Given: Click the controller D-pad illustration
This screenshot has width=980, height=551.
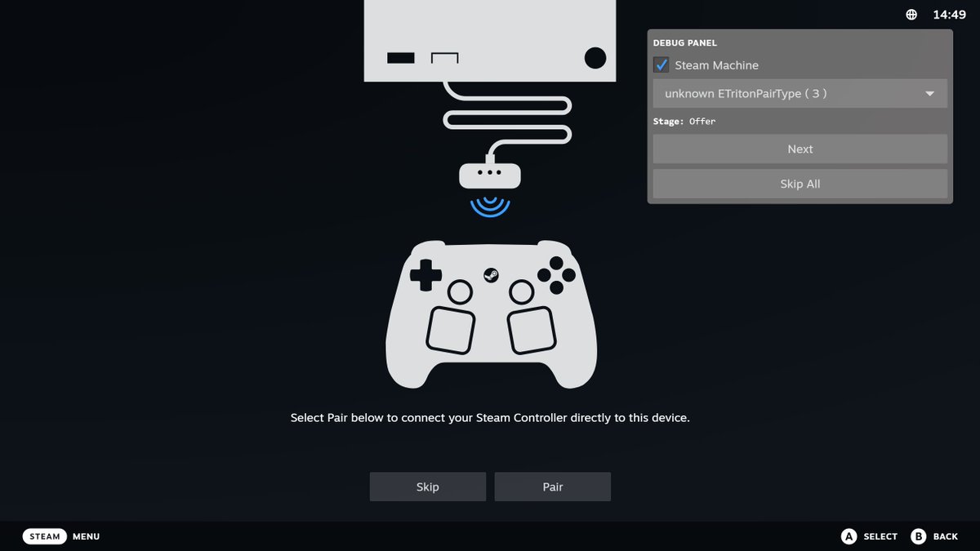Looking at the screenshot, I should (x=425, y=275).
